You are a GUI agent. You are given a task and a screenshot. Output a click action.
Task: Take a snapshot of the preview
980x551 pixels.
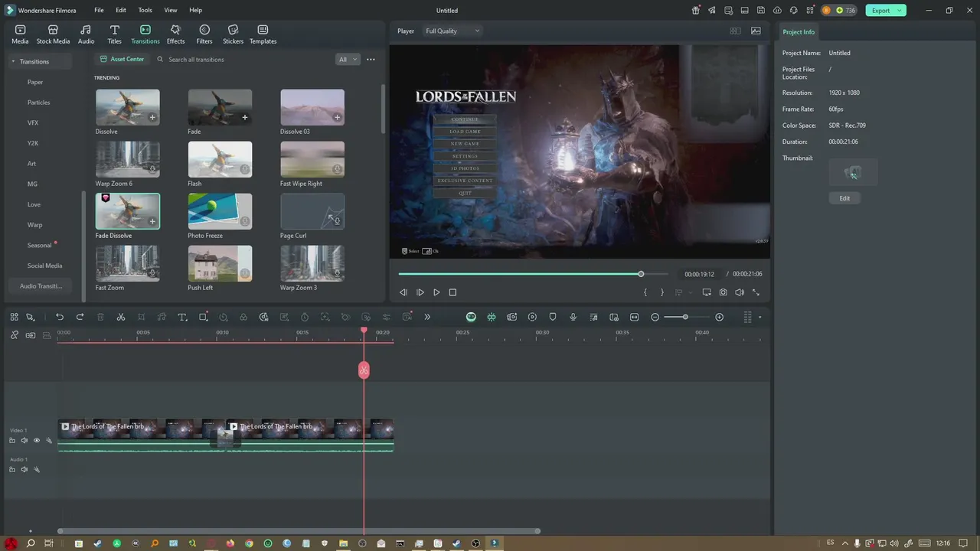coord(723,292)
